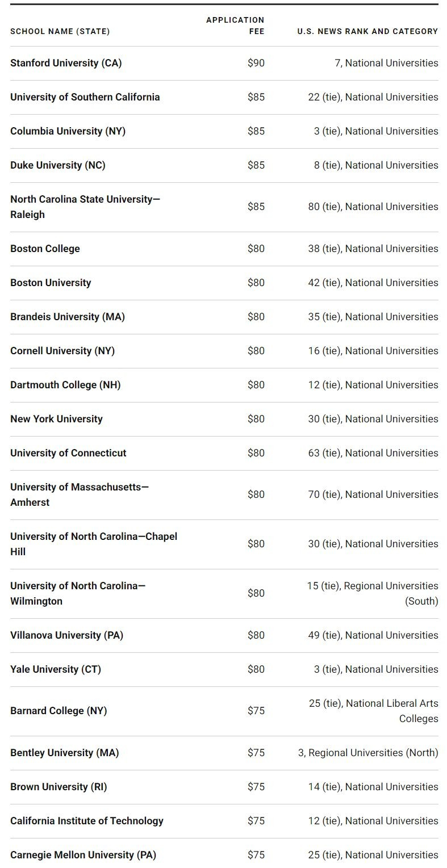Image resolution: width=447 pixels, height=868 pixels.
Task: Open Cornell University (NY) link
Action: click(62, 351)
